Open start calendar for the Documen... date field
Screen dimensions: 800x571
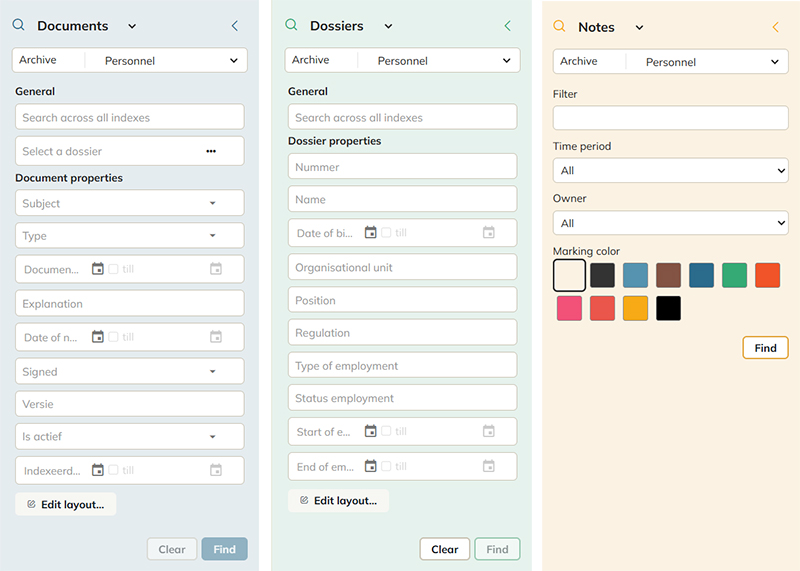(97, 268)
